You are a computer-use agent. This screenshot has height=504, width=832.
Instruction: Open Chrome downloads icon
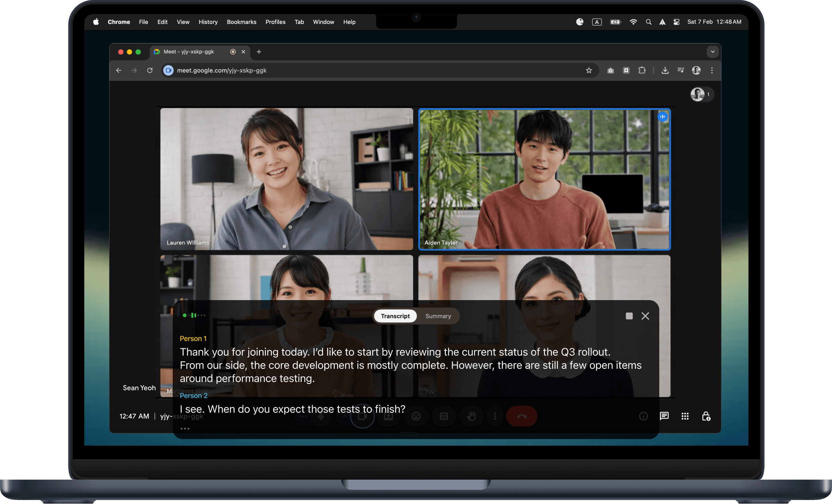(665, 71)
